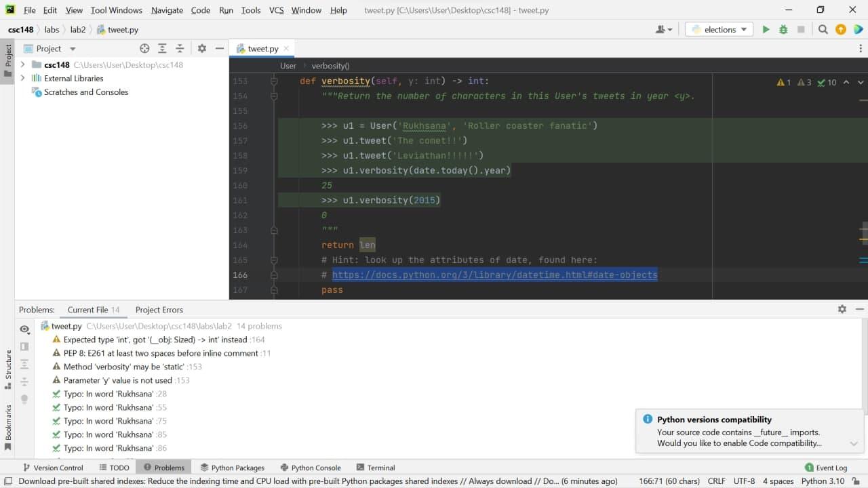The image size is (868, 488).
Task: Run the elections configuration
Action: tap(766, 30)
